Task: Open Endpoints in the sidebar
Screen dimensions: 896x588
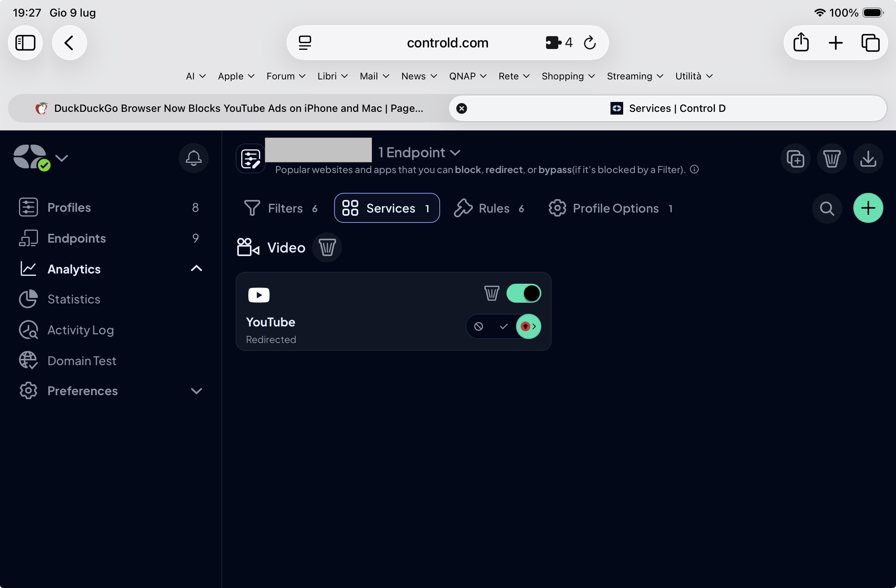Action: pos(109,238)
